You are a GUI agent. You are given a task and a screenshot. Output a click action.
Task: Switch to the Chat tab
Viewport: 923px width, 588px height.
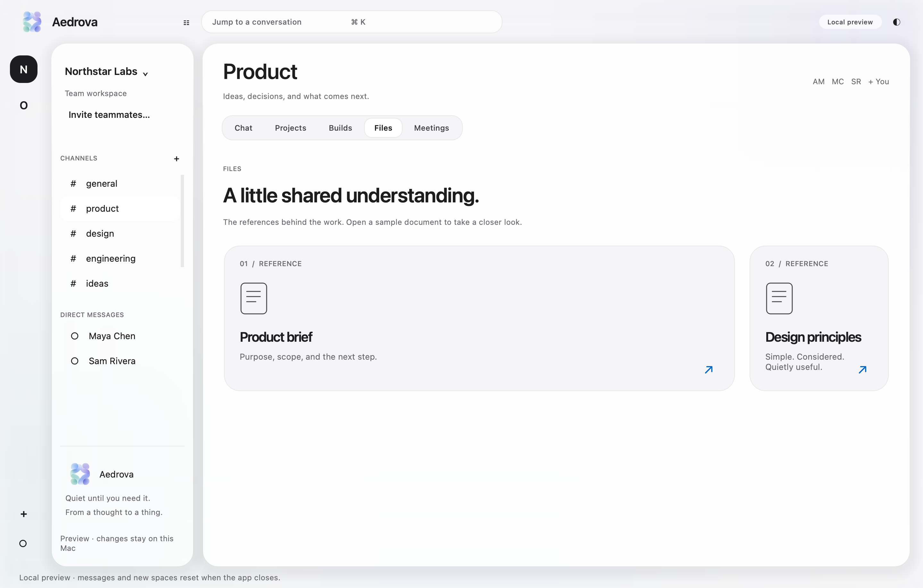point(243,128)
